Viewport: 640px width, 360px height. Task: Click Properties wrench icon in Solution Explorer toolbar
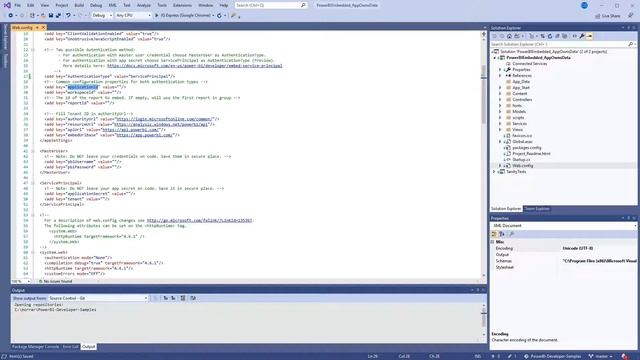[582, 36]
